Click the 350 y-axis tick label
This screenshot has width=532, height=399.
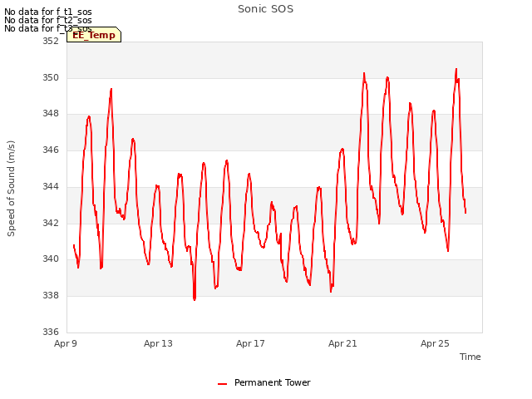pos(51,77)
